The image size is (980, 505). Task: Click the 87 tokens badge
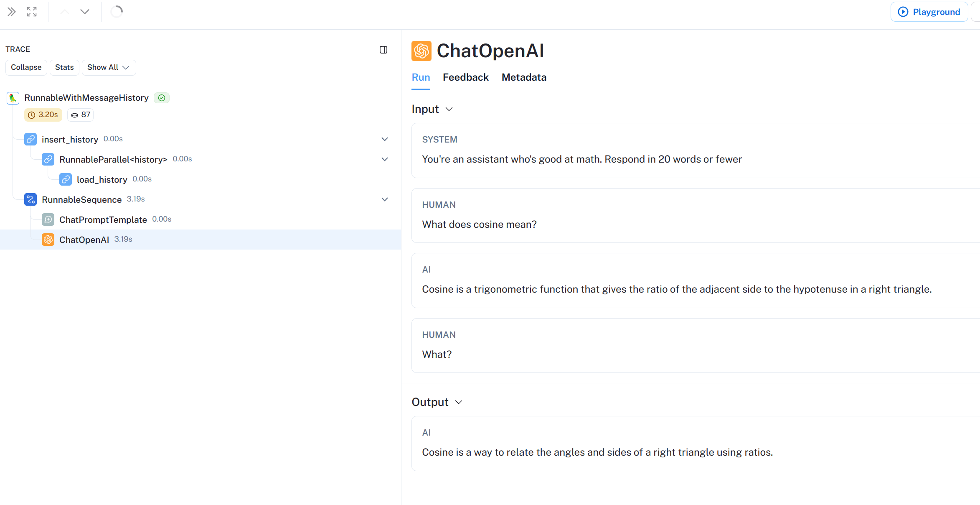(x=81, y=115)
